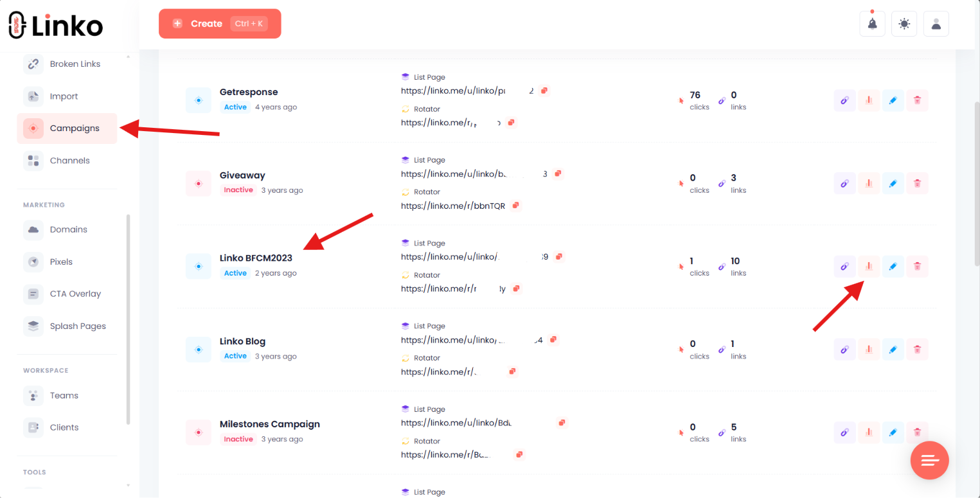
Task: Open statistics for Milestones Campaign
Action: [x=869, y=432]
